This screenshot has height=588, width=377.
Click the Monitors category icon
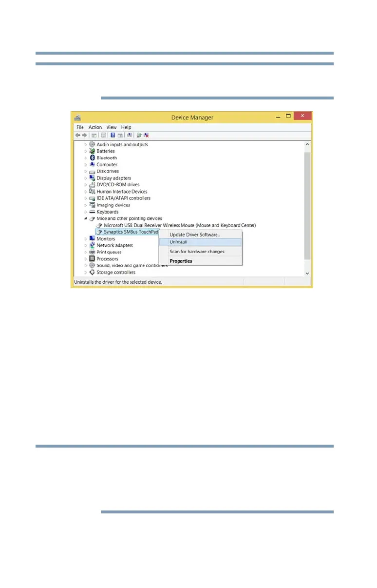coord(92,239)
